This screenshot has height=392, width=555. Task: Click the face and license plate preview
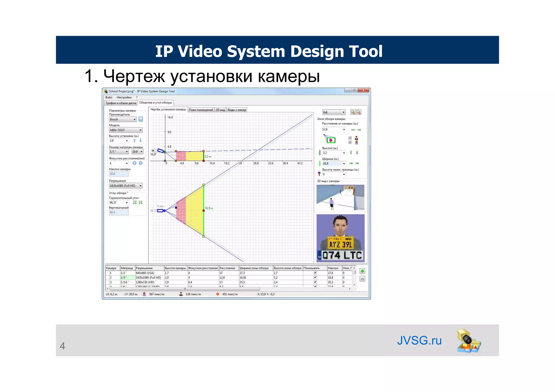tap(340, 238)
